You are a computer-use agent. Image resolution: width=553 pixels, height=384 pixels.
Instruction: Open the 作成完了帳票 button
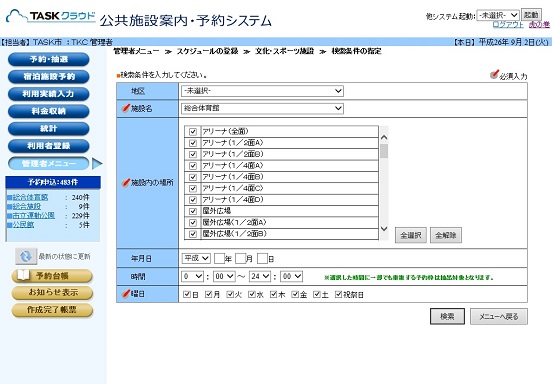coord(52,310)
